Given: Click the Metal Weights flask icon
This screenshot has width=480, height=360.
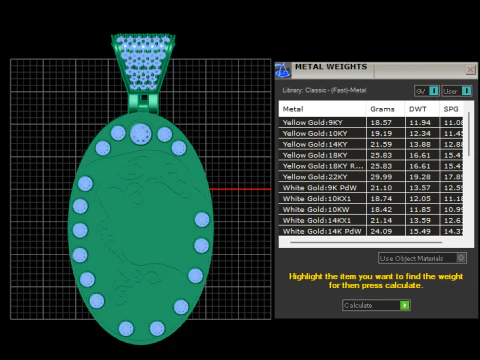Looking at the screenshot, I should pos(283,70).
